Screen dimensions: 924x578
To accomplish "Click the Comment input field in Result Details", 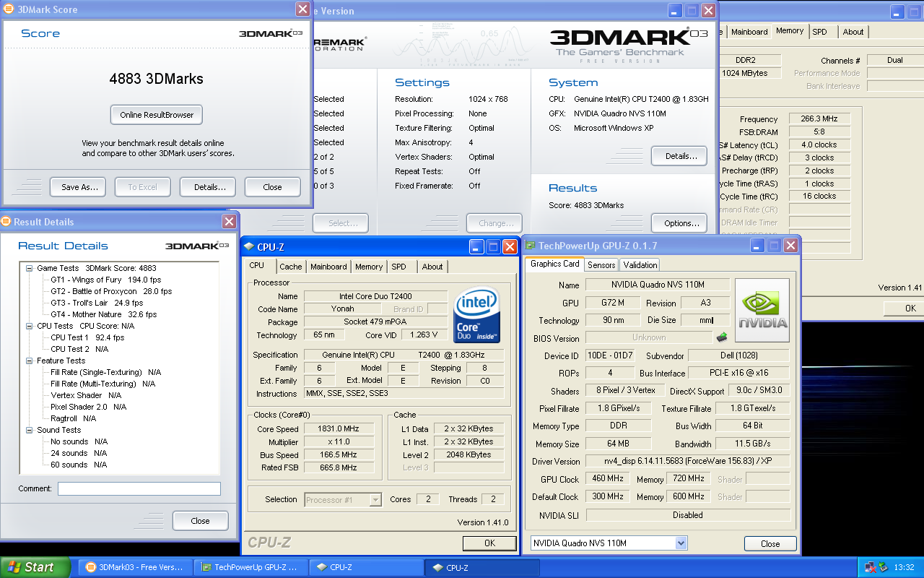I will (x=139, y=489).
